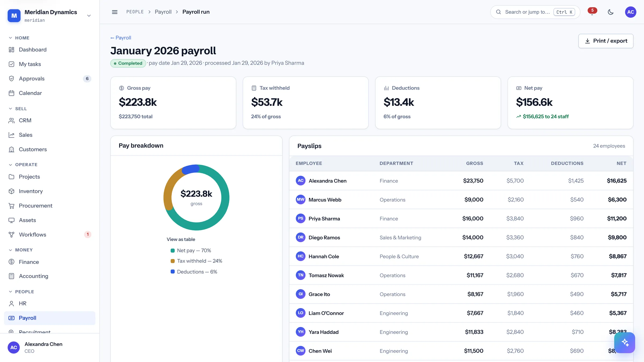Open Alexandra Chen CEO profile at sidebar bottom
The image size is (644, 362).
click(x=50, y=348)
